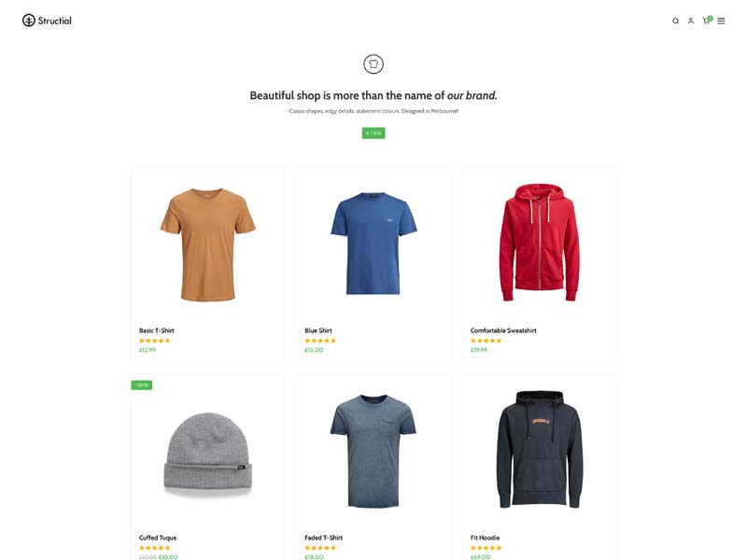Open the user account icon
Viewport: 747px width, 560px height.
690,21
